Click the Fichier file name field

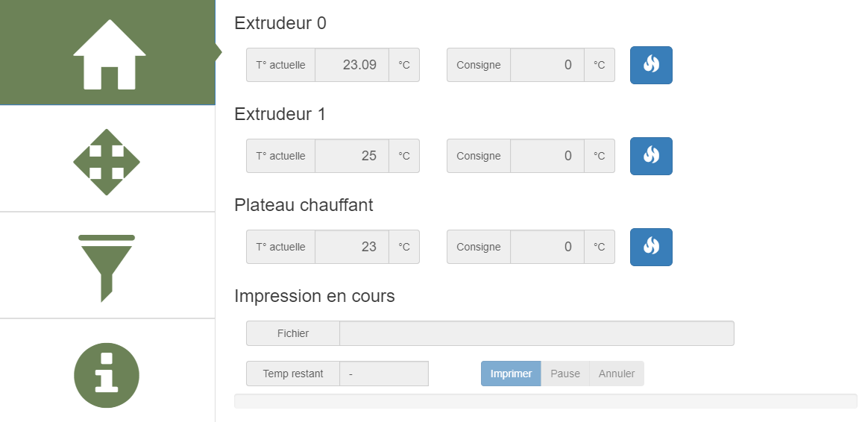click(536, 333)
